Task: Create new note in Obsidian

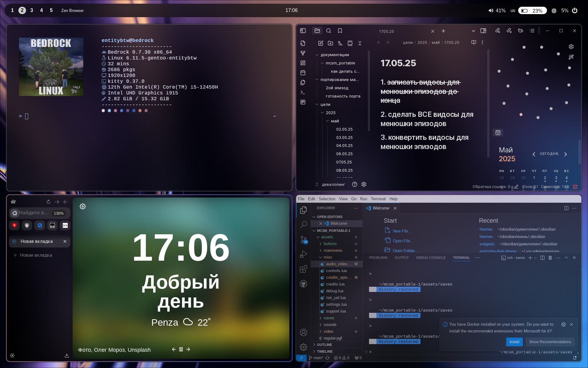Action: (x=321, y=43)
